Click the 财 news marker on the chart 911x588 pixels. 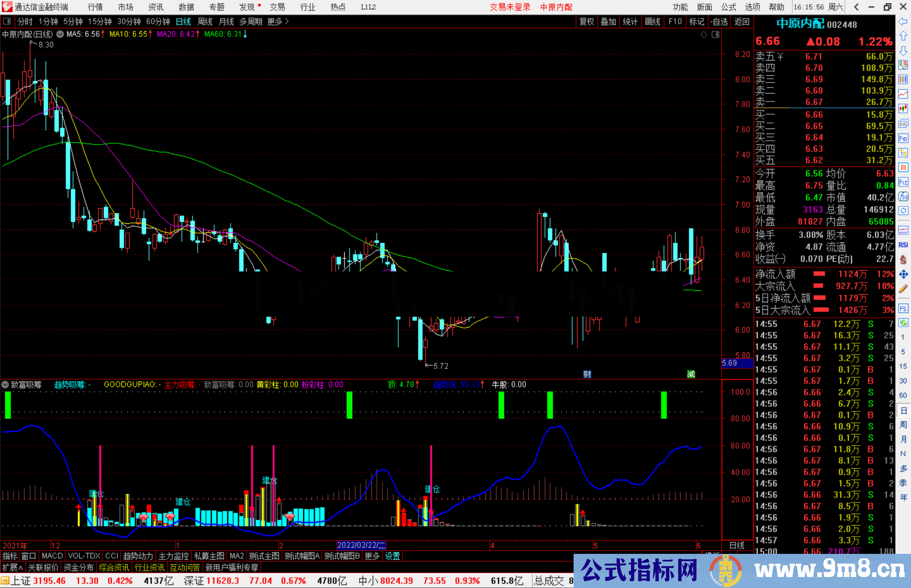587,374
